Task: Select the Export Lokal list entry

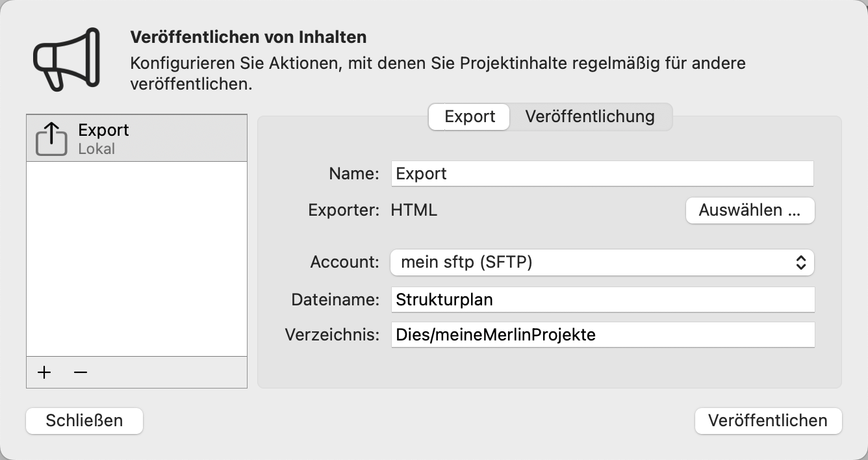Action: [136, 137]
